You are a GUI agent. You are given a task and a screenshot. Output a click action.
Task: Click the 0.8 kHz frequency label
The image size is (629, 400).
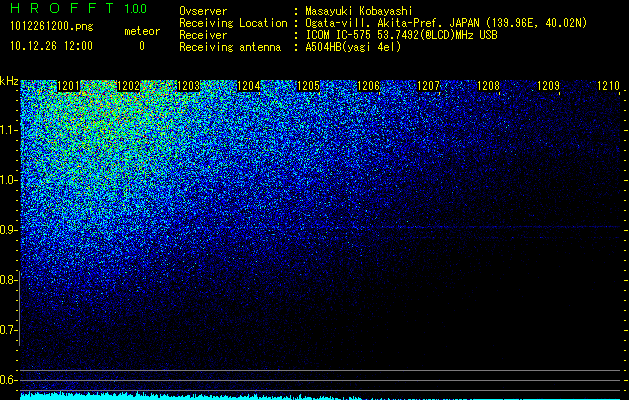(8, 280)
